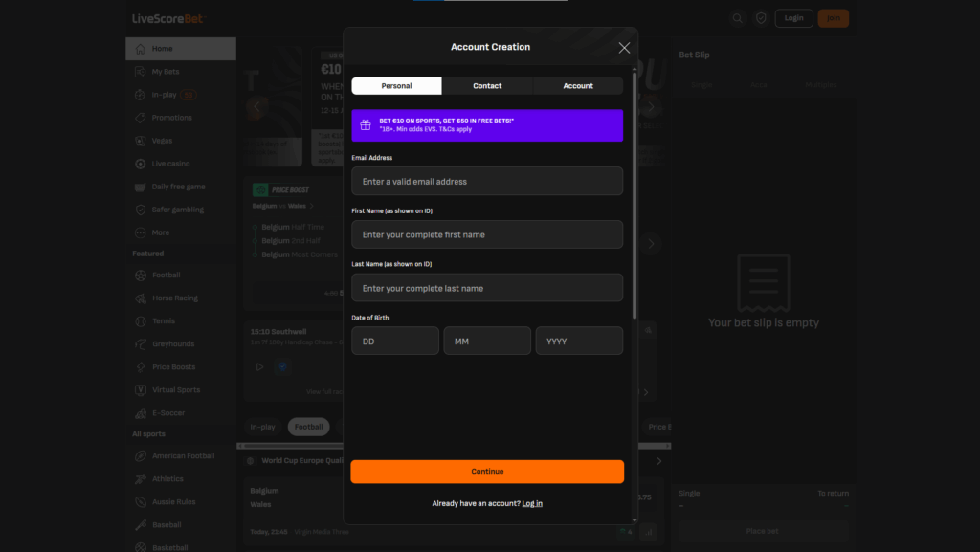Click the shield icon in header
Viewport: 980px width, 552px height.
761,18
